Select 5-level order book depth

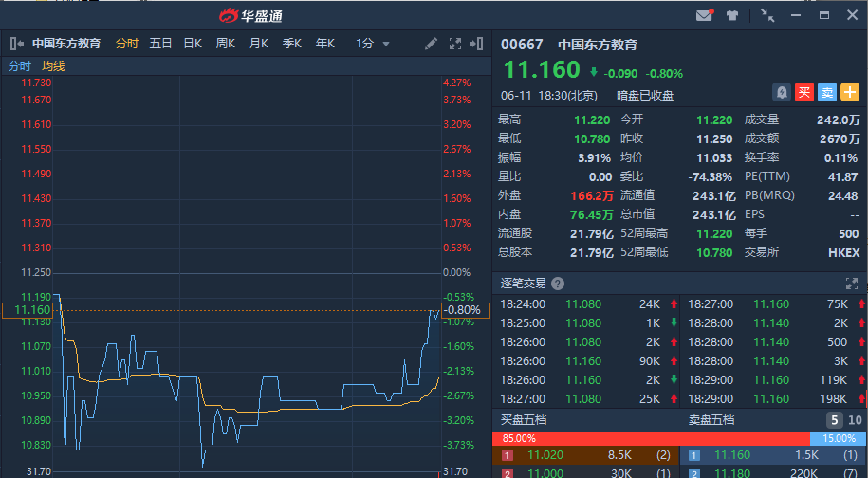[x=835, y=420]
